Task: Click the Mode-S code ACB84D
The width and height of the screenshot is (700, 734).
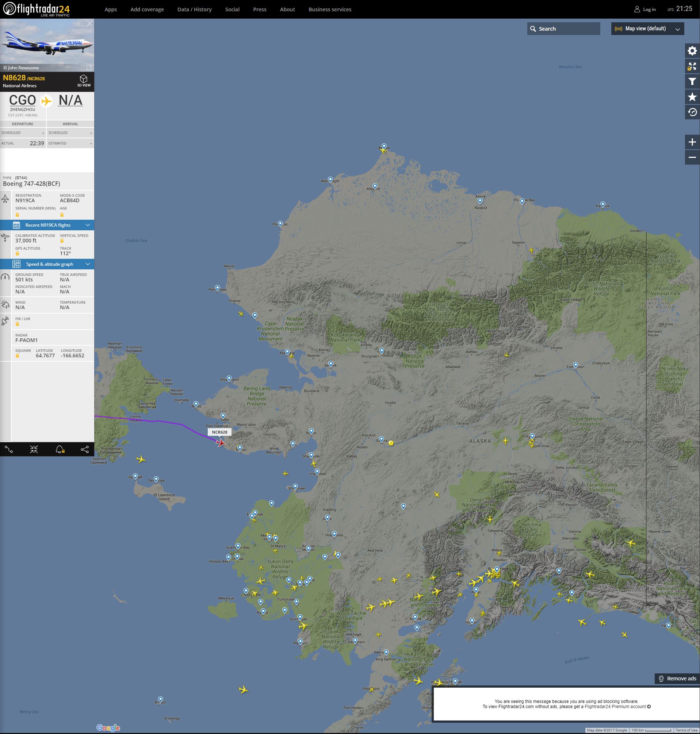Action: [x=70, y=200]
